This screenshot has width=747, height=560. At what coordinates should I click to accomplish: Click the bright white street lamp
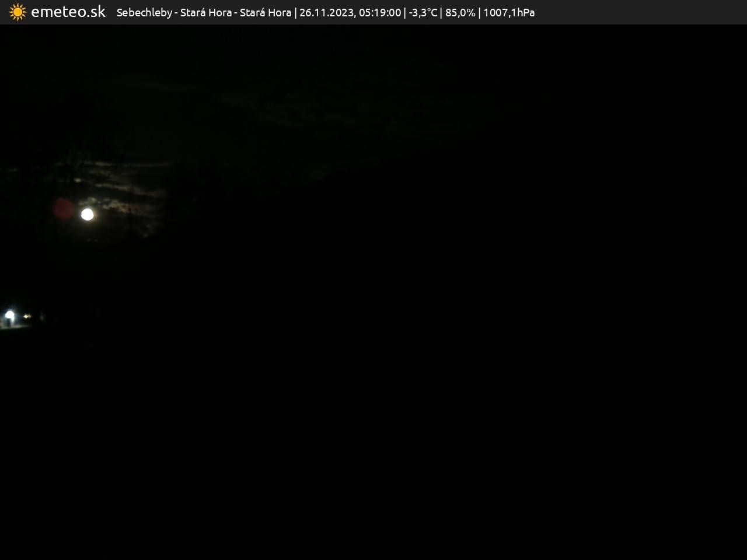click(x=9, y=315)
